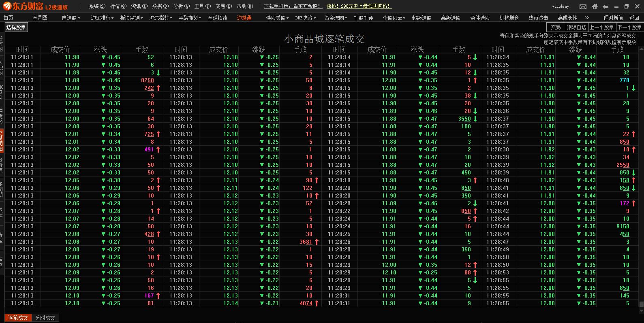Click the 11:28:19 time cell
Viewport: 644px width, 323px height.
pyautogui.click(x=339, y=180)
